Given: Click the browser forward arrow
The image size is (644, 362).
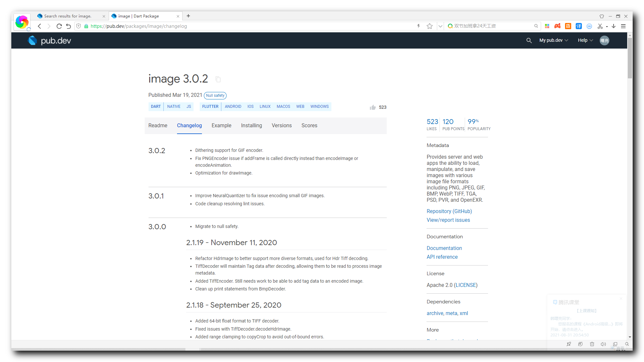Looking at the screenshot, I should coord(49,26).
